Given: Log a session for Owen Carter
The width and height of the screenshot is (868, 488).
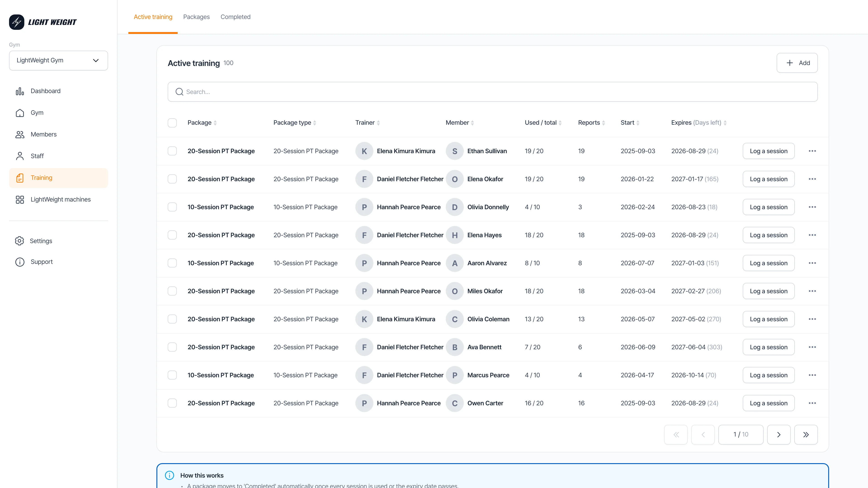Looking at the screenshot, I should [x=769, y=403].
